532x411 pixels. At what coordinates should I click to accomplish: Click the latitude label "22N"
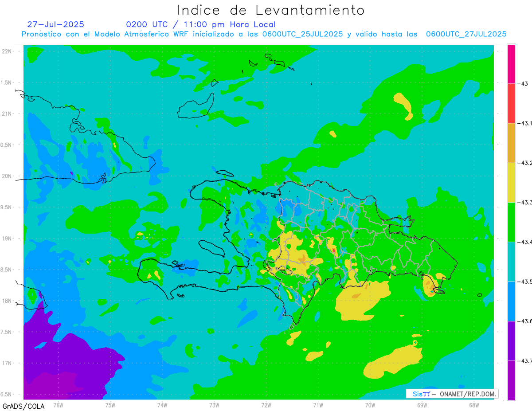pyautogui.click(x=7, y=51)
